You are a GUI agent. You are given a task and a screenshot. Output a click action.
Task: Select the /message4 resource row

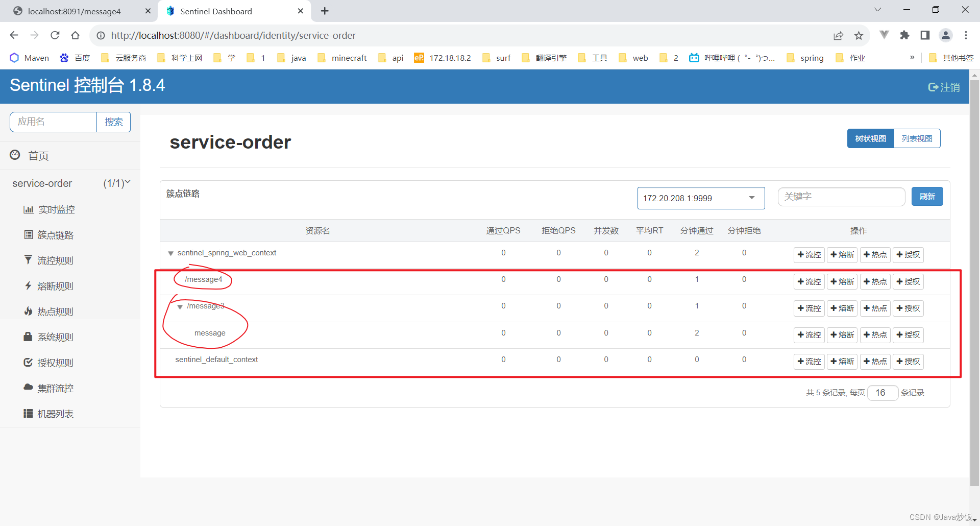pyautogui.click(x=555, y=281)
